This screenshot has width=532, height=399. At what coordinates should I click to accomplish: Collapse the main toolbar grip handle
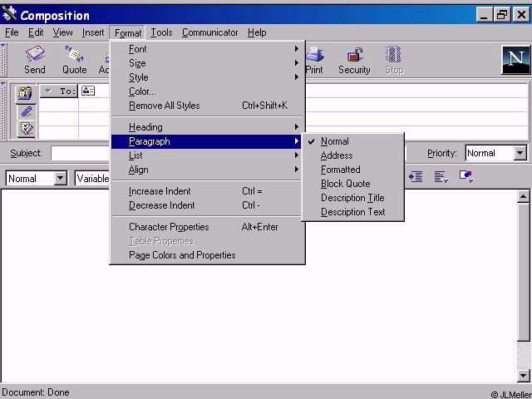(x=3, y=60)
